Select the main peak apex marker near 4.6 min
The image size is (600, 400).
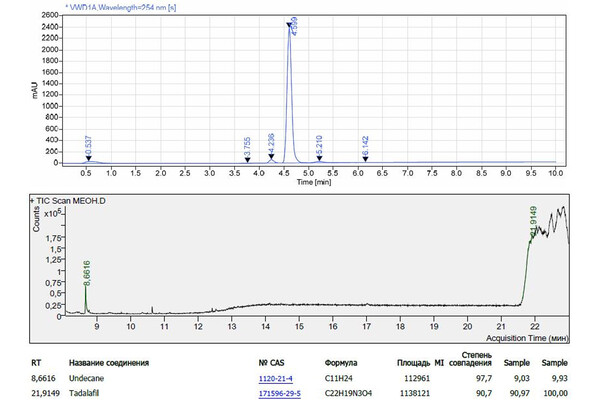[289, 27]
